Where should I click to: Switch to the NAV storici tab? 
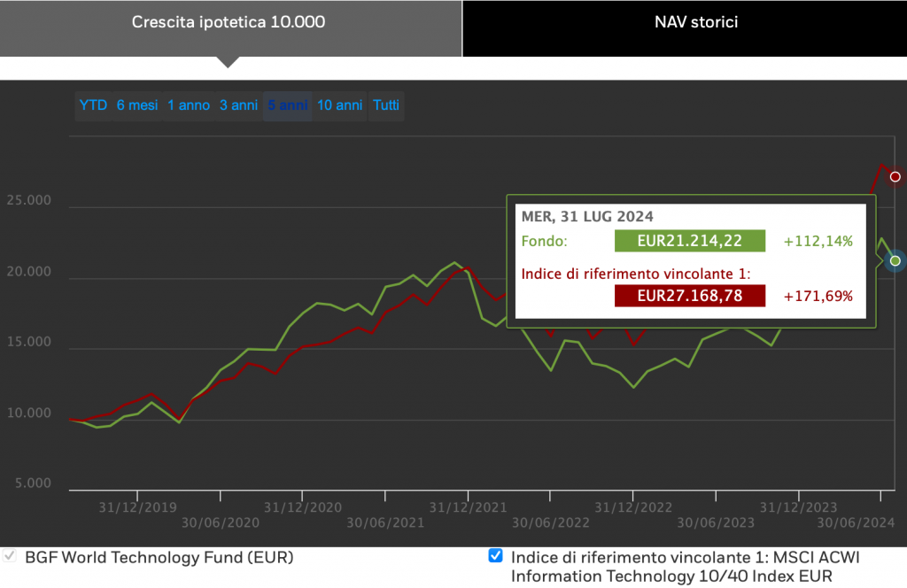(684, 22)
